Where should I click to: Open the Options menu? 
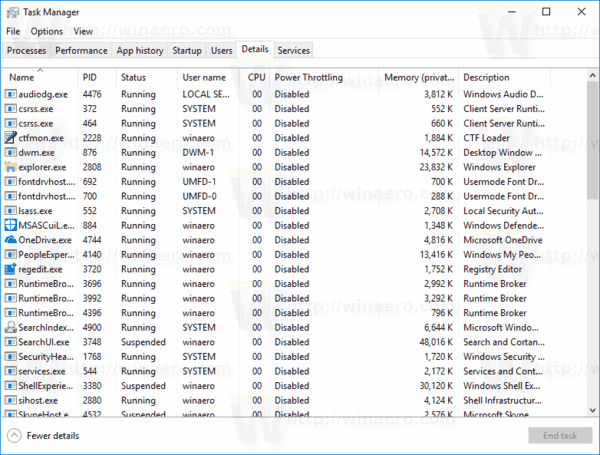47,31
